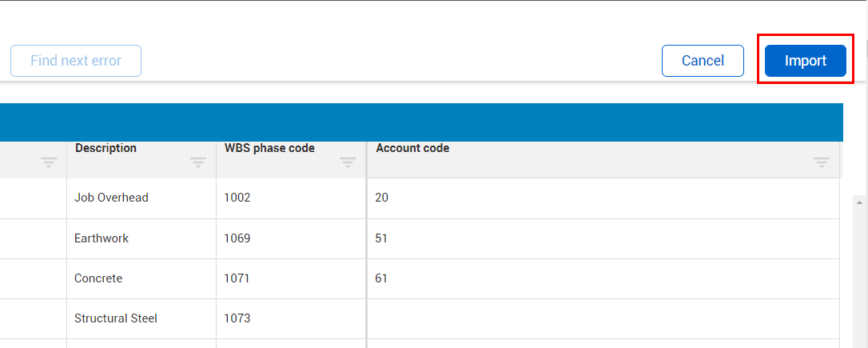The image size is (868, 348).
Task: Click account code cell with value 20
Action: (x=382, y=198)
